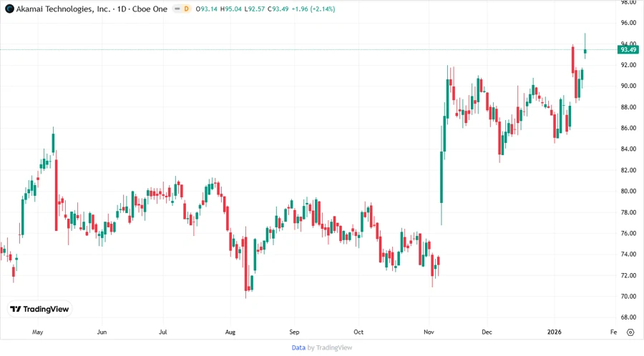Click the 1D interval label

pyautogui.click(x=122, y=9)
